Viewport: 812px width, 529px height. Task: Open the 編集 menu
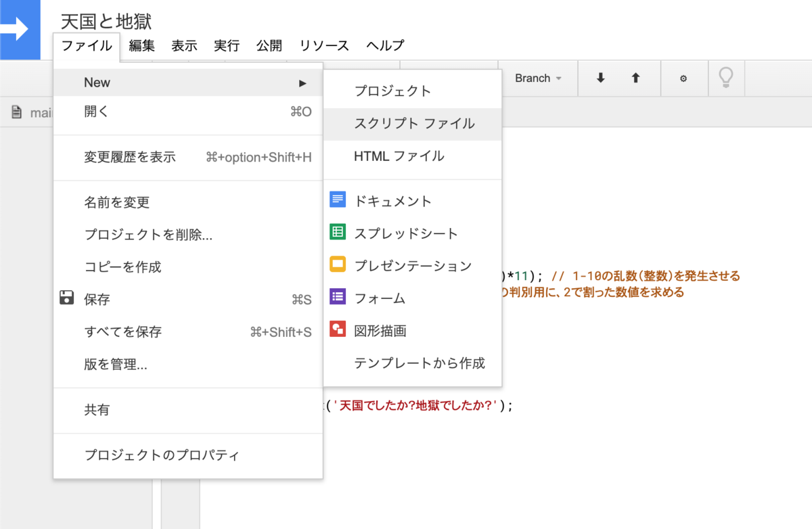[142, 46]
